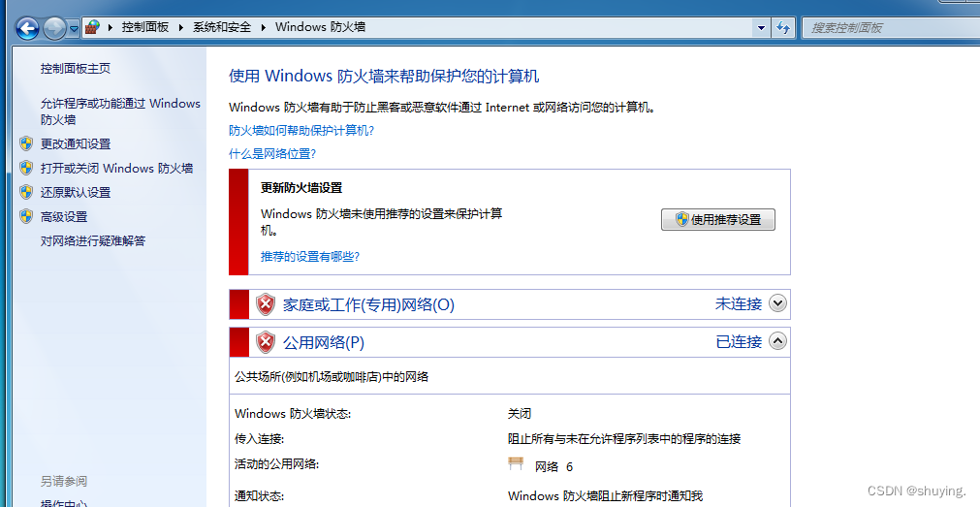
Task: Open the recent pages dropdown beside Forward
Action: pos(74,29)
